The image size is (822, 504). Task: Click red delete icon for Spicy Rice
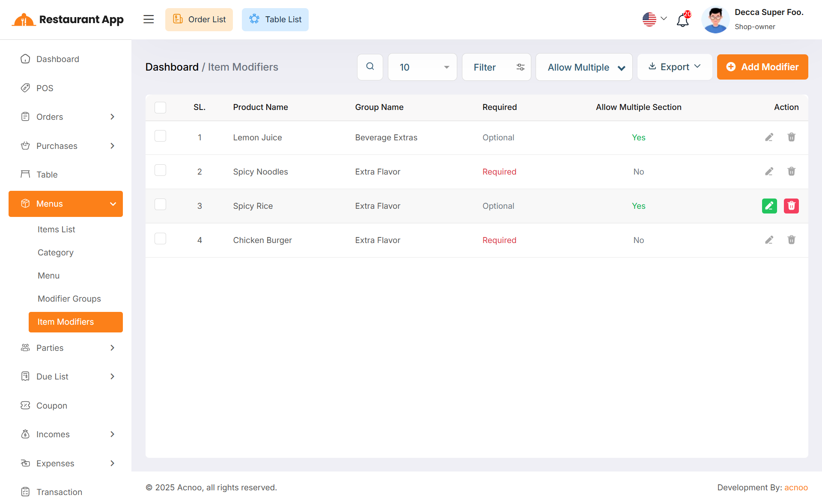click(791, 206)
